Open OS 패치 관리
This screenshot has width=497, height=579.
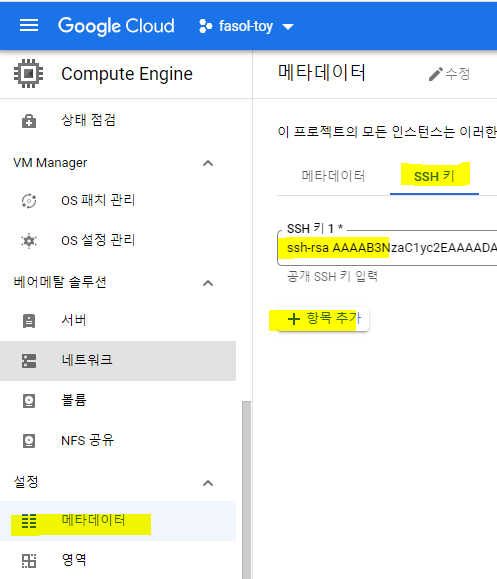[x=118, y=201]
